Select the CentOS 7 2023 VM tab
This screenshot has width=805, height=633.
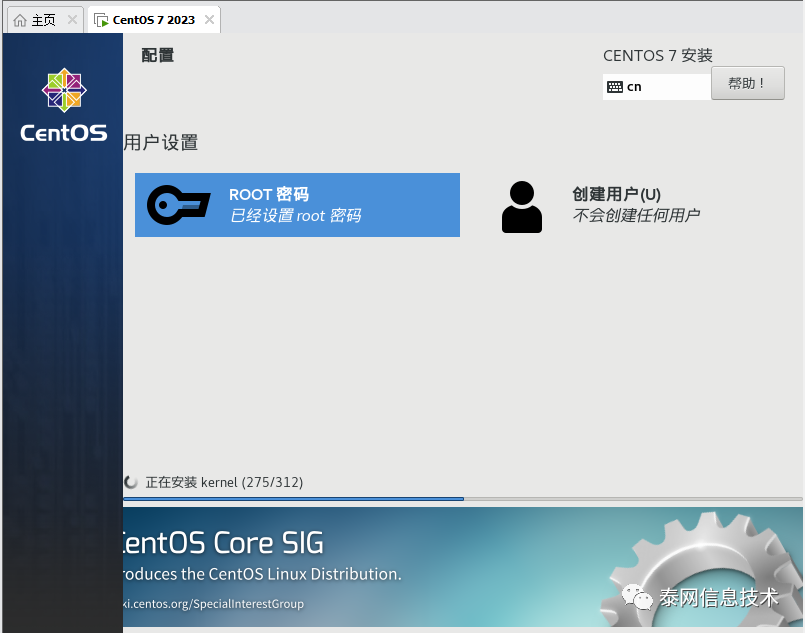point(154,20)
